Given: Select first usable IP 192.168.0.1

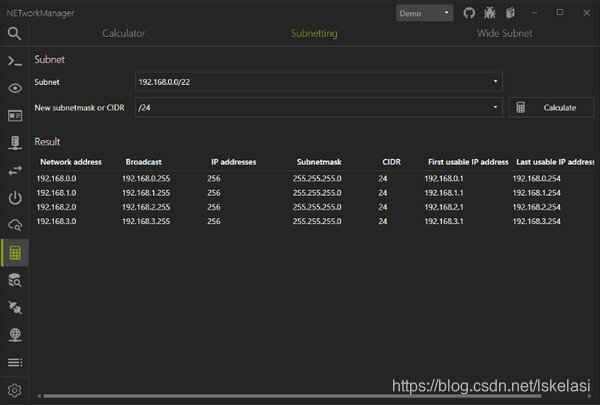Looking at the screenshot, I should point(444,178).
